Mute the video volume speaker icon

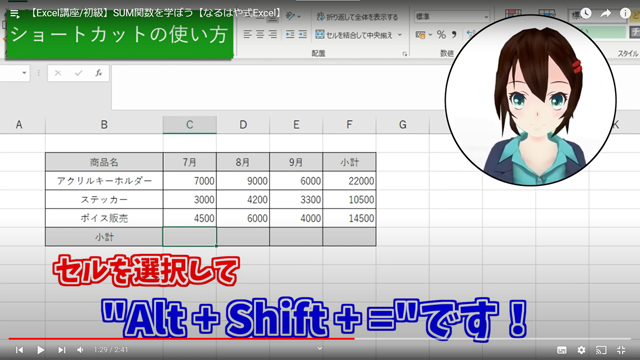pos(80,350)
